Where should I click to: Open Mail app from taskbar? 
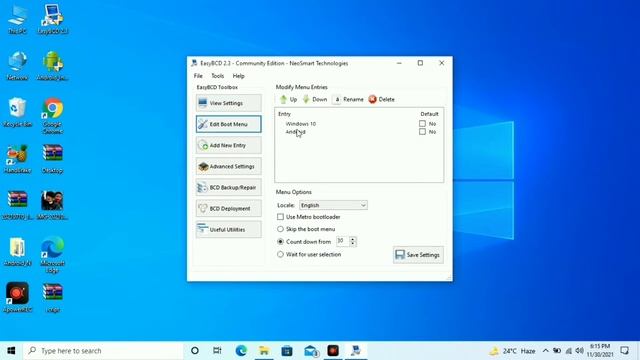click(x=311, y=351)
